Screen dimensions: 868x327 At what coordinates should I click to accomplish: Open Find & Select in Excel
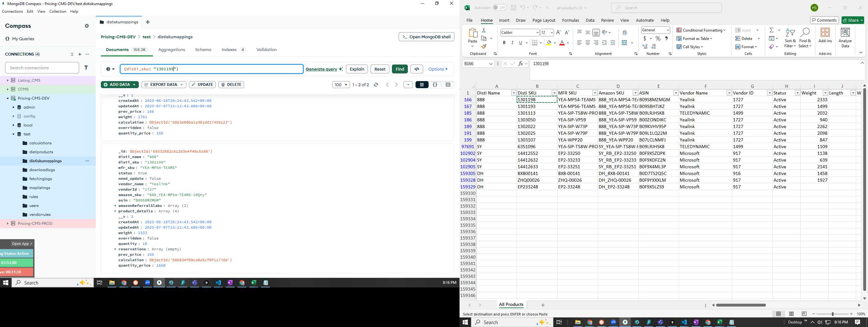[x=804, y=38]
